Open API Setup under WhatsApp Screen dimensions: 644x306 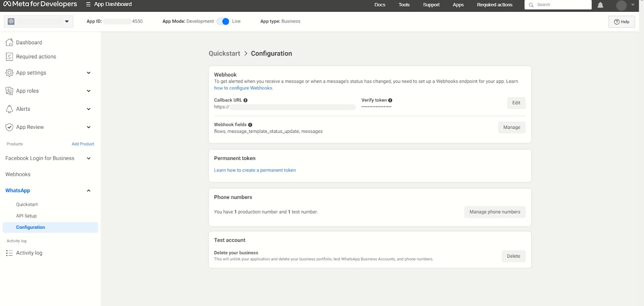(27, 216)
